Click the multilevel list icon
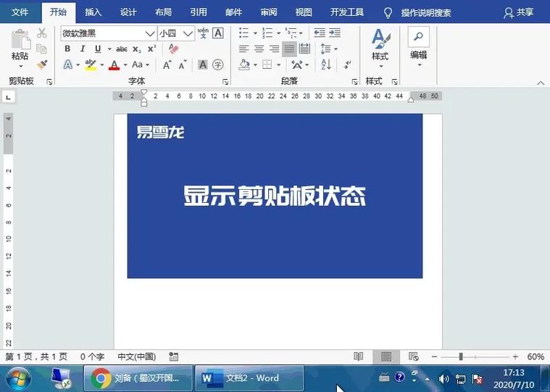Viewport: 550px width, 392px height. coord(291,33)
